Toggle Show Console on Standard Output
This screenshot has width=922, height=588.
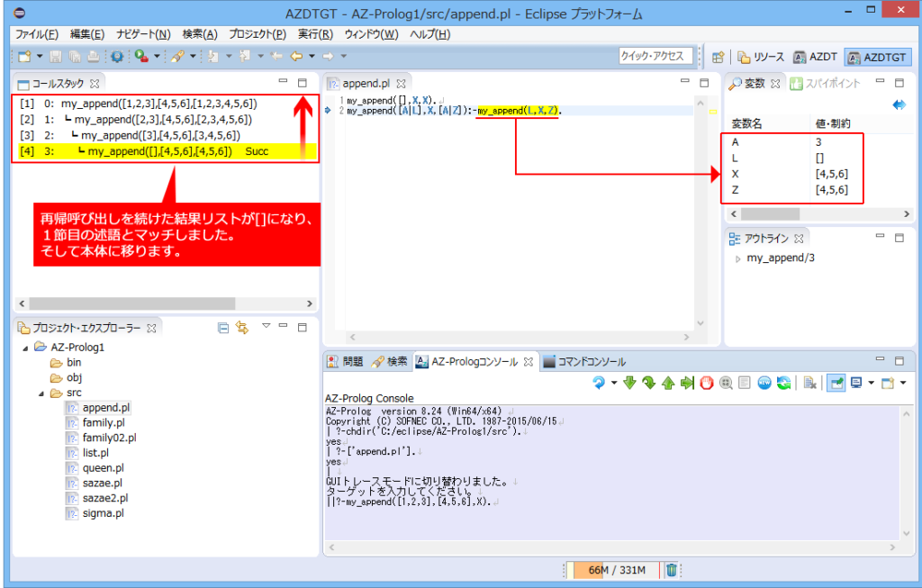pyautogui.click(x=857, y=382)
